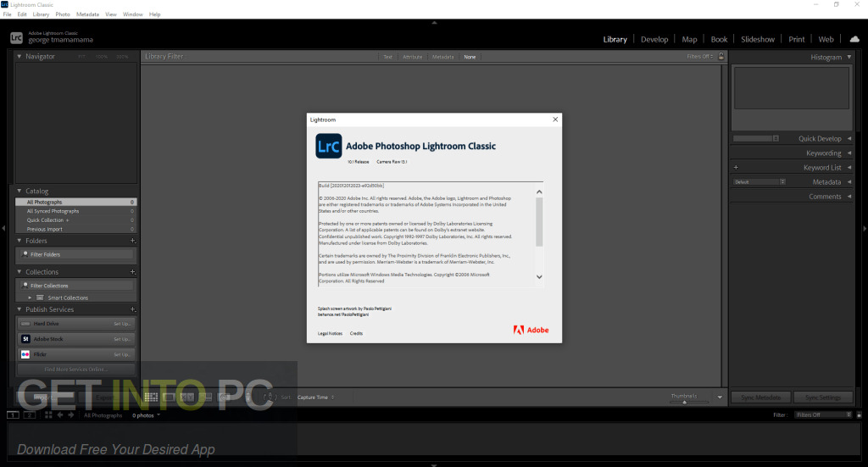Click the Lightroom Classic LrC logo in header
This screenshot has width=868, height=467.
pos(16,38)
